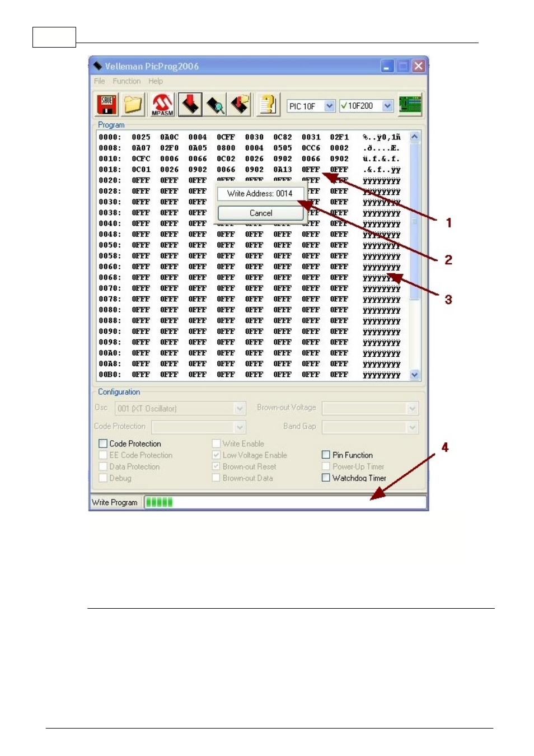Click the Configuration group label

tap(119, 392)
